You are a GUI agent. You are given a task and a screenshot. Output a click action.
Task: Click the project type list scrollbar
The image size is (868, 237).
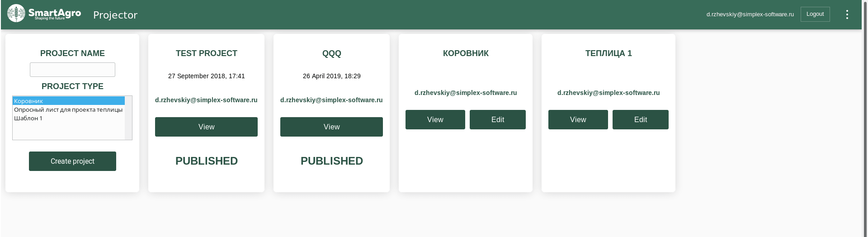(x=128, y=118)
